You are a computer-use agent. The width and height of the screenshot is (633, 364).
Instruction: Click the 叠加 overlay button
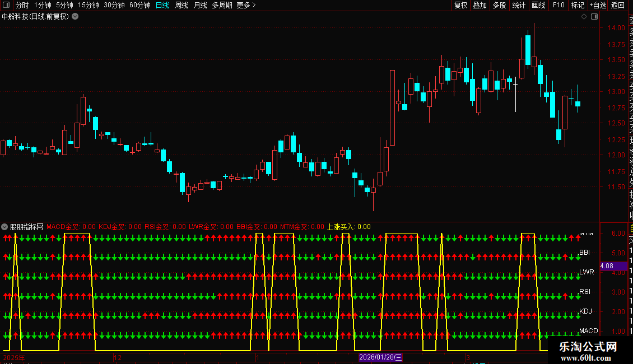[480, 5]
